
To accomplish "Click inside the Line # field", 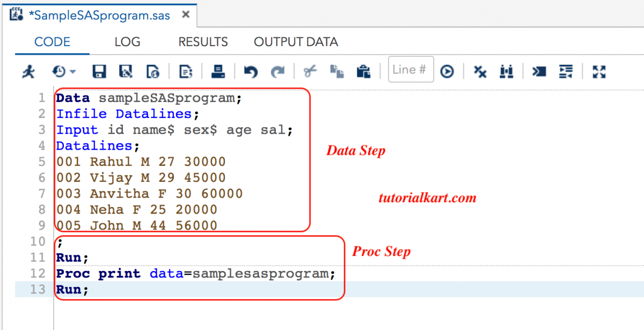I will [x=411, y=71].
